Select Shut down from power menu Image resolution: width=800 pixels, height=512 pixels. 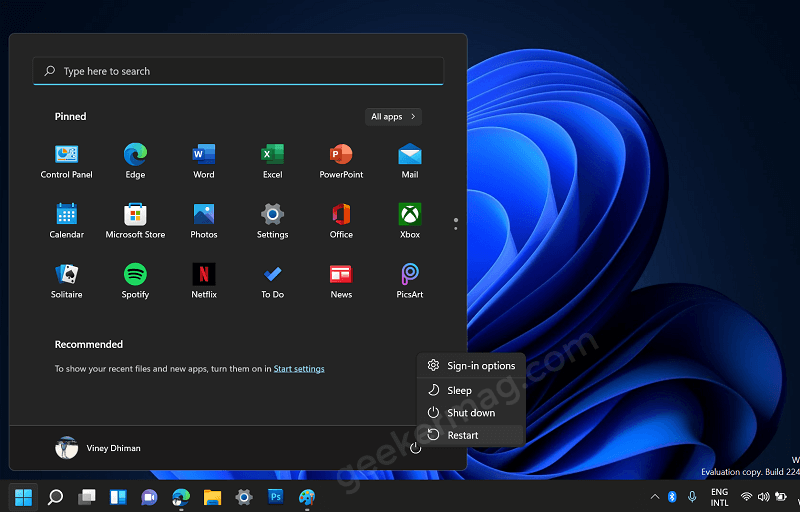click(471, 413)
